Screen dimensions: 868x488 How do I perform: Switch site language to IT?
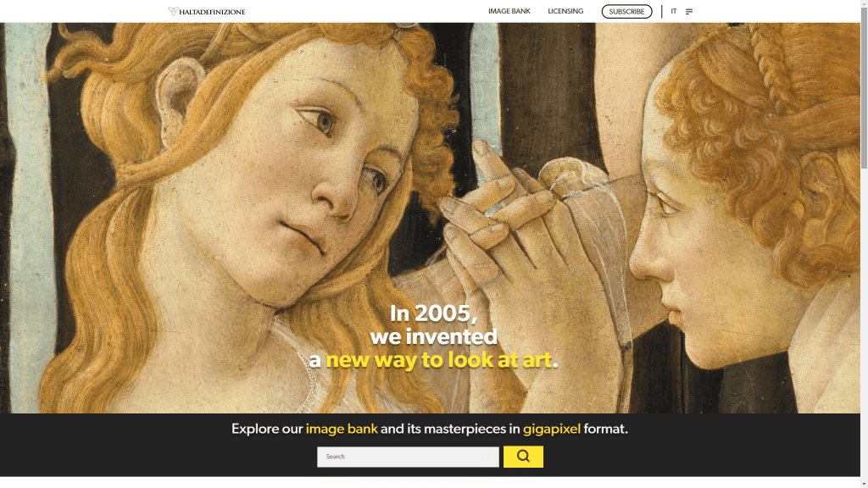point(674,11)
